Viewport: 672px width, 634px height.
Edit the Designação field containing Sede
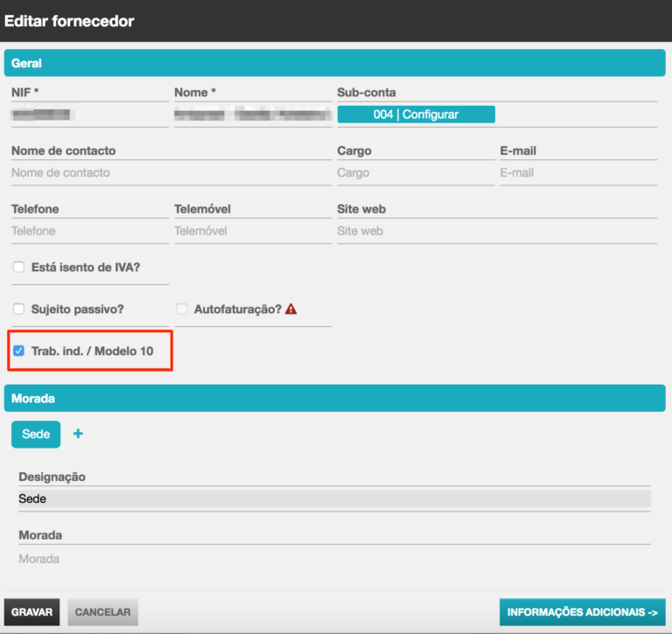click(334, 498)
